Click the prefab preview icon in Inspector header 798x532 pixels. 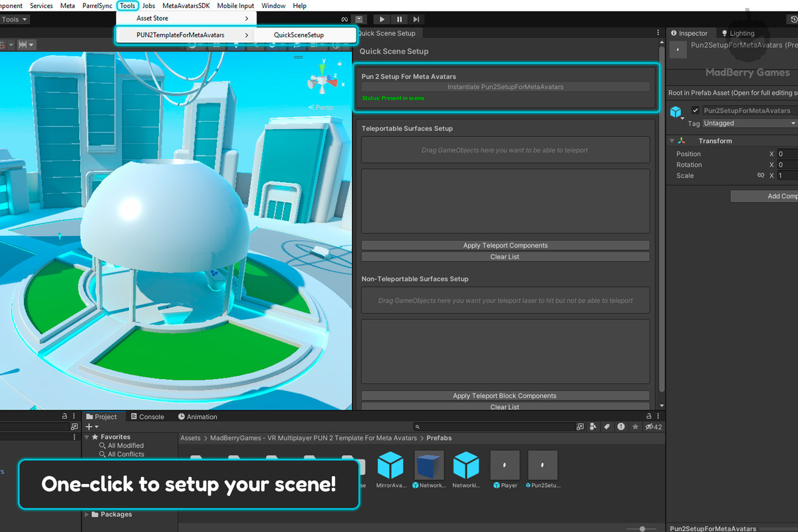click(678, 50)
